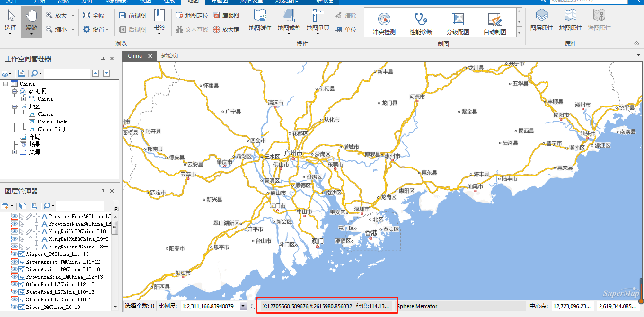
Task: Click the 单位 unit button
Action: (x=345, y=29)
